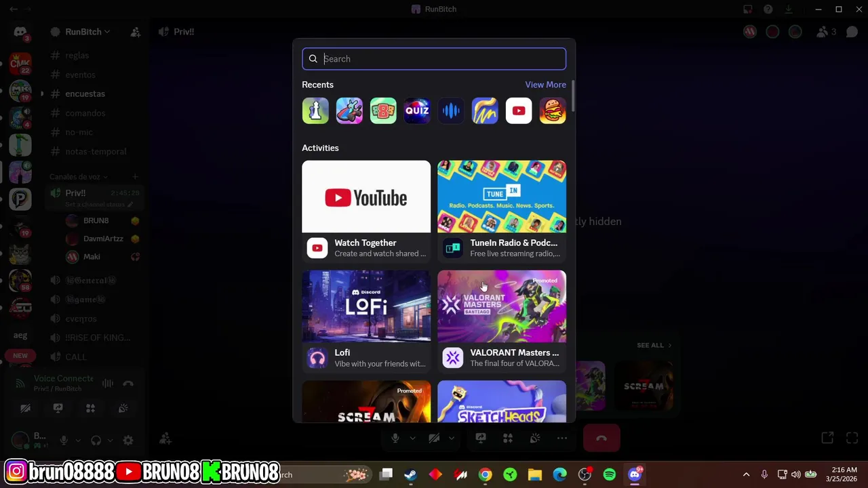Click the red disconnect call button

point(601,439)
